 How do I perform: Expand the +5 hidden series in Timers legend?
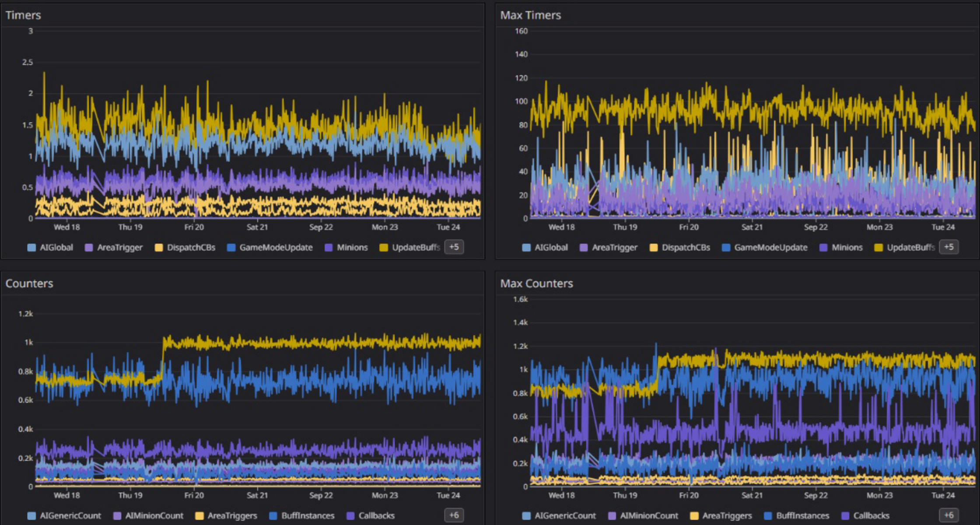pyautogui.click(x=454, y=247)
